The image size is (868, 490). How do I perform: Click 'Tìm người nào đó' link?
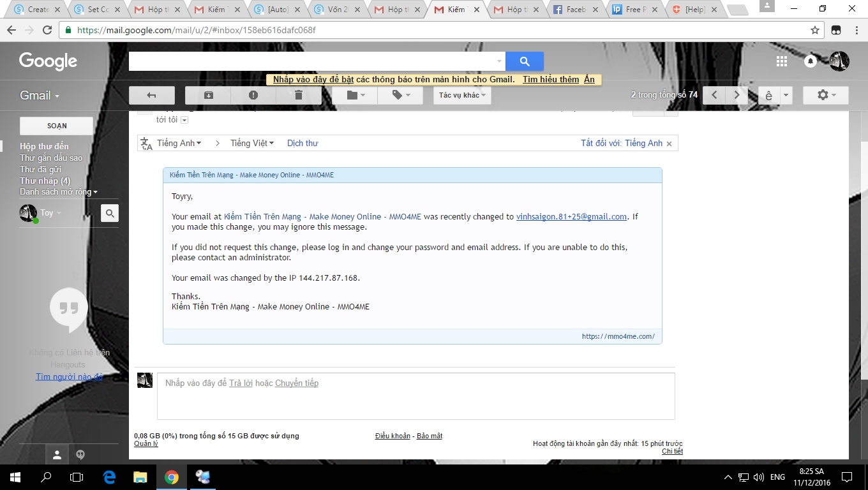pyautogui.click(x=69, y=376)
